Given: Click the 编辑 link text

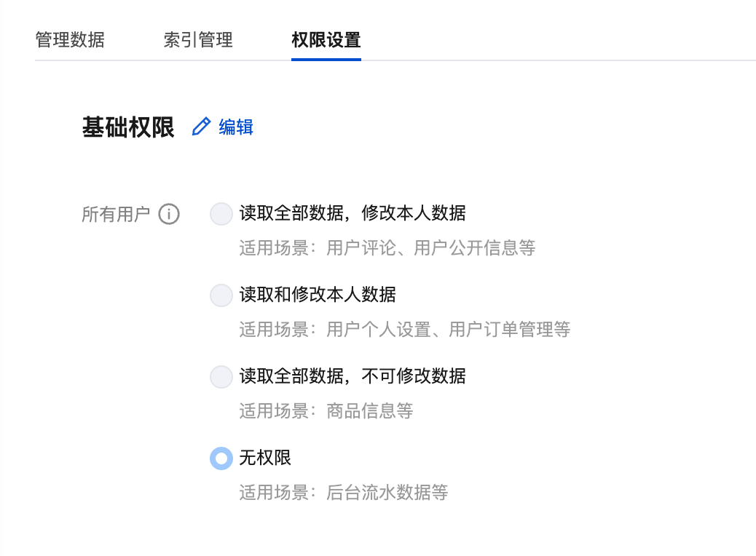Looking at the screenshot, I should (x=236, y=127).
